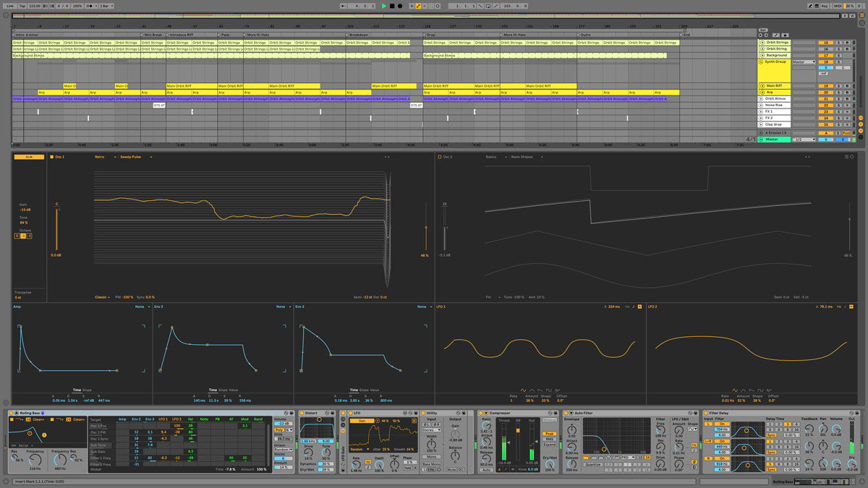Select the Env 2 column in matrix
Image resolution: width=868 pixels, height=488 pixels.
(x=135, y=419)
